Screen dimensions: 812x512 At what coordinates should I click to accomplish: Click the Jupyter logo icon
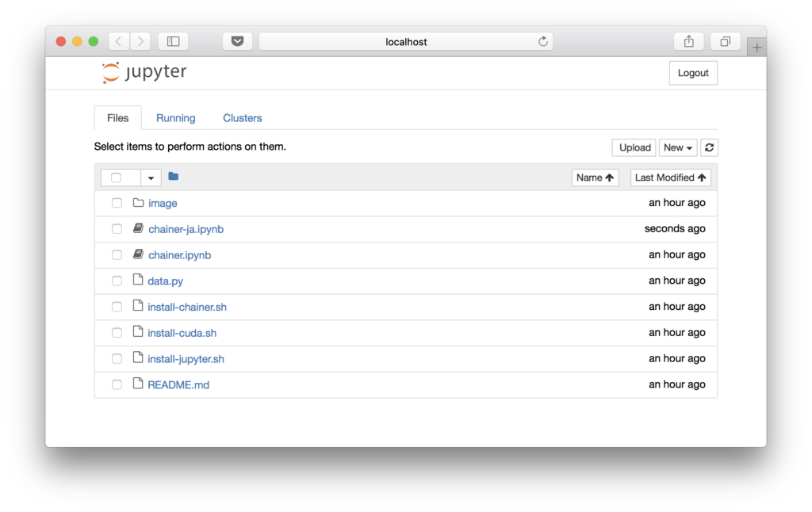[111, 72]
